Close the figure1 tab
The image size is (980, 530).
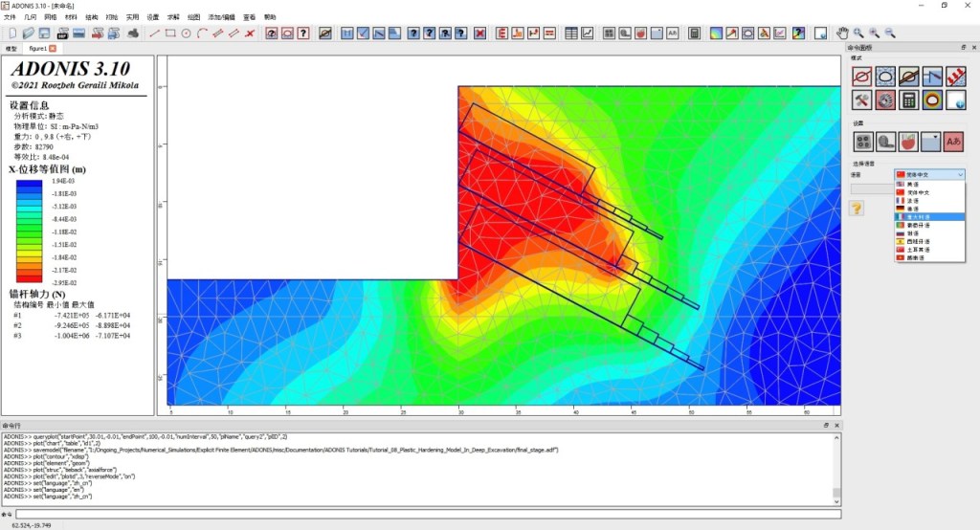point(53,48)
